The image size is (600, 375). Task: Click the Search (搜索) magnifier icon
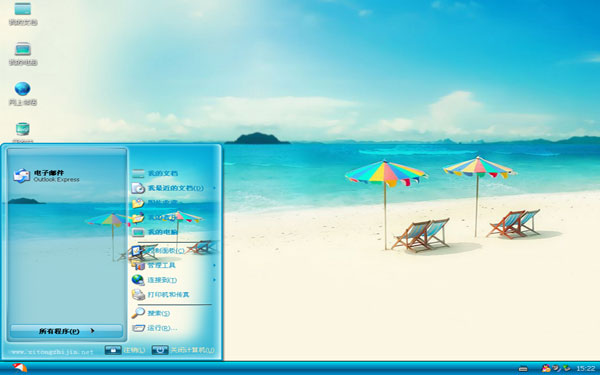[x=138, y=313]
